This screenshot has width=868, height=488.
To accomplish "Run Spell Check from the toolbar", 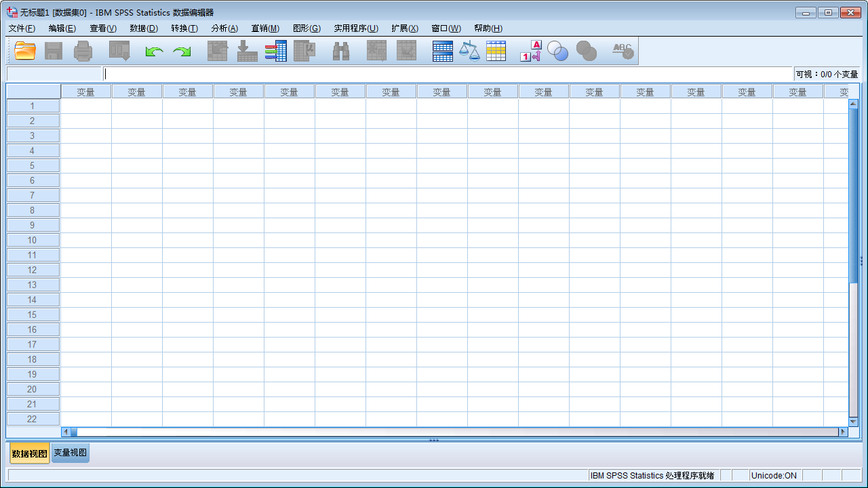I will pyautogui.click(x=622, y=51).
